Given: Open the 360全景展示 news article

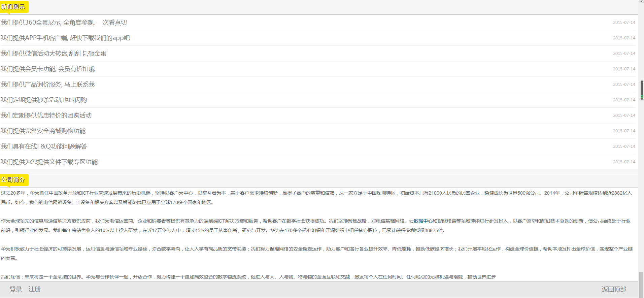Looking at the screenshot, I should (x=64, y=23).
